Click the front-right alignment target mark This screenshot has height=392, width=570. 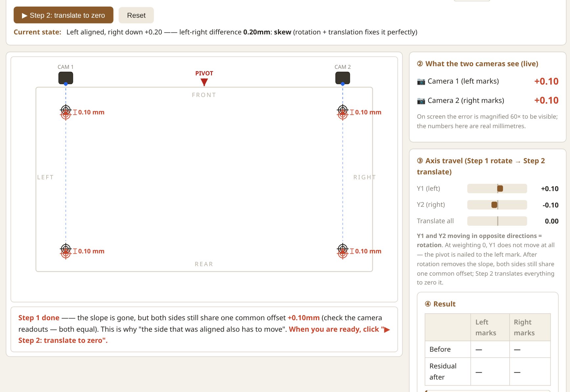343,112
